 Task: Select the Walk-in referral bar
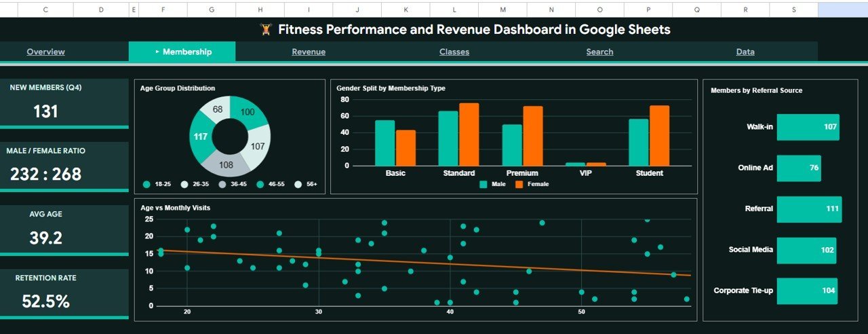pos(808,127)
